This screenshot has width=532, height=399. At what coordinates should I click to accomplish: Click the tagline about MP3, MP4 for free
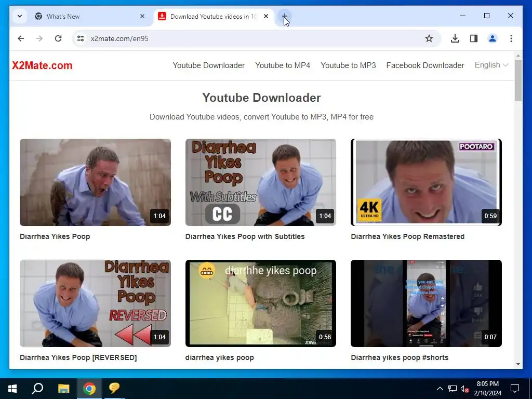(x=262, y=117)
